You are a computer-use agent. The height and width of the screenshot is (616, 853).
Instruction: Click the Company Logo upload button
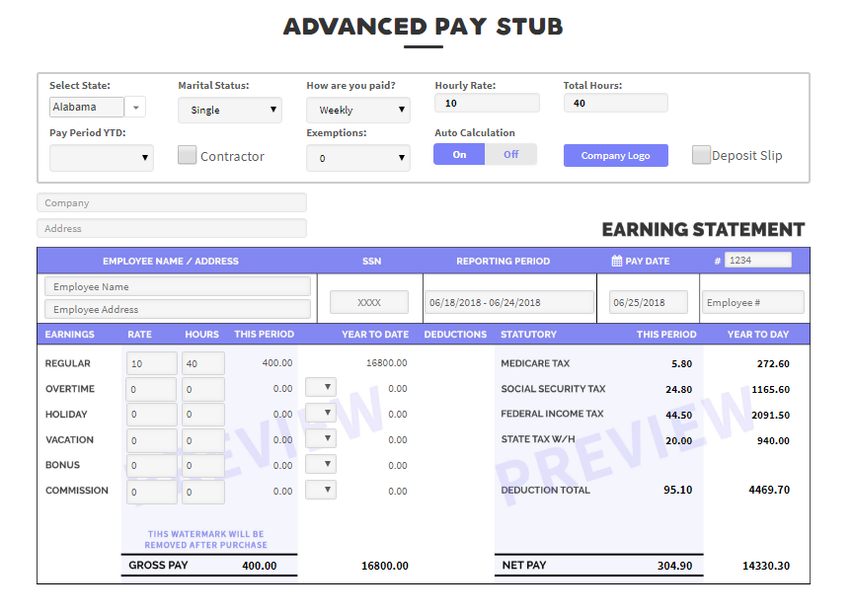[x=615, y=155]
